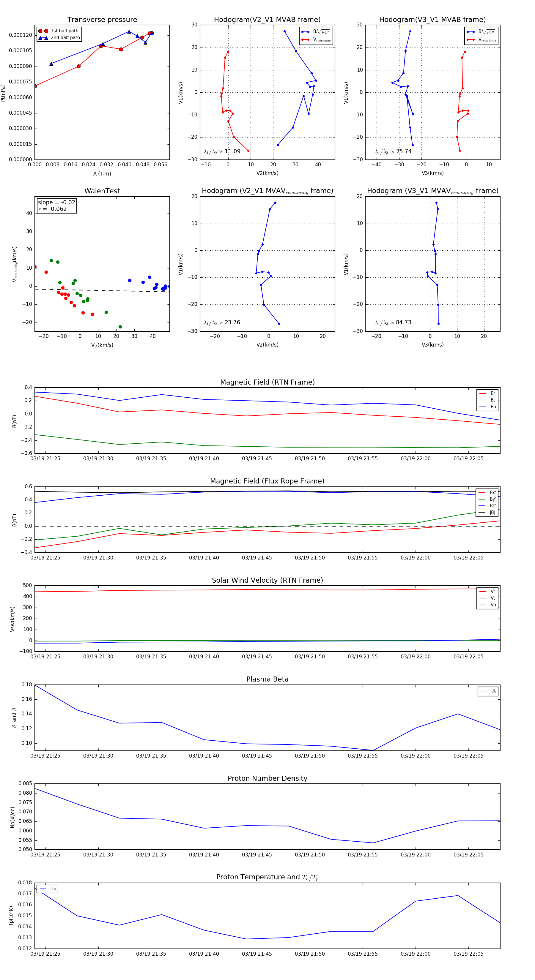Click the 'Proton Number Density' plot title
Viewport: 535px width, 980px height.
pos(267,778)
